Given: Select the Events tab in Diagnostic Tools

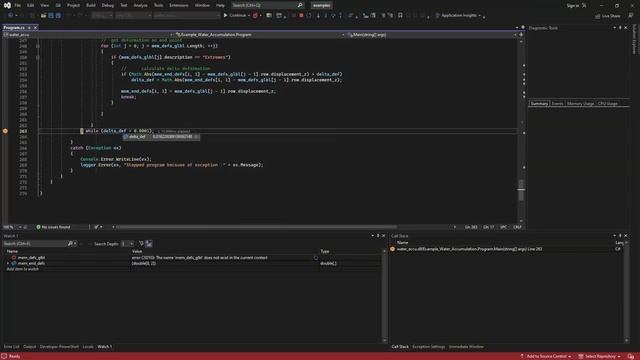Looking at the screenshot, I should tap(557, 104).
